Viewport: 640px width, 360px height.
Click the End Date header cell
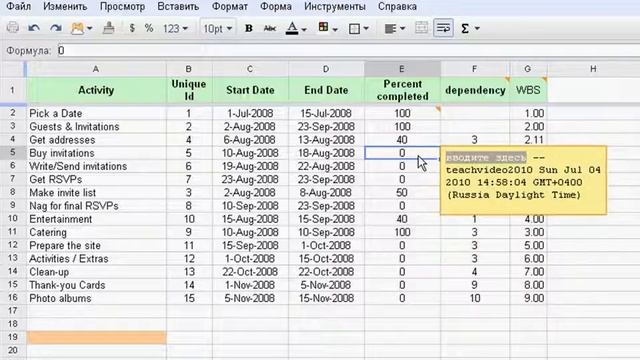pos(326,90)
